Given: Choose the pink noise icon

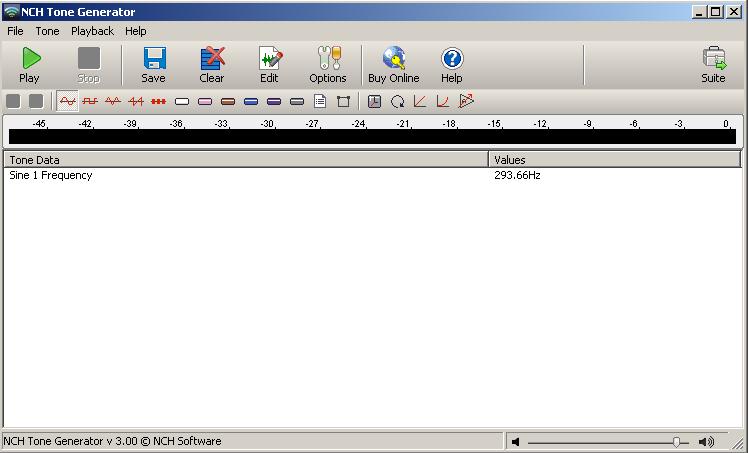Looking at the screenshot, I should [205, 101].
